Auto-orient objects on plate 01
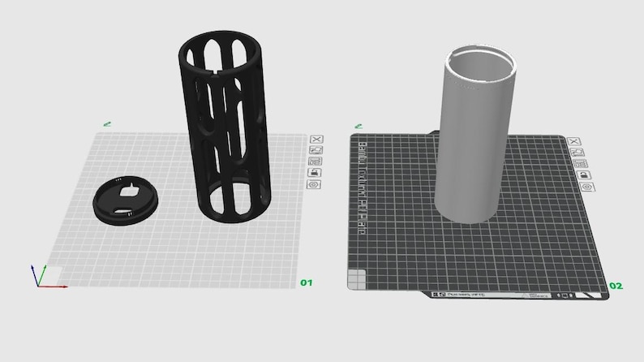The width and height of the screenshot is (644, 362). (316, 150)
